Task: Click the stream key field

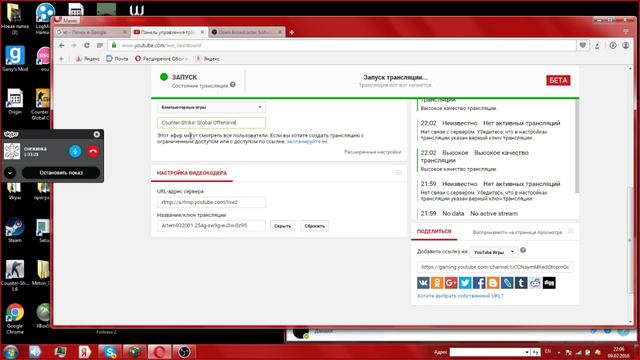Action: [x=211, y=225]
